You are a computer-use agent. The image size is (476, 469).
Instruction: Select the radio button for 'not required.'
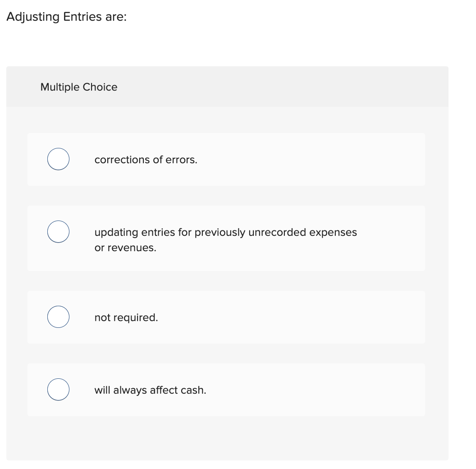[58, 317]
